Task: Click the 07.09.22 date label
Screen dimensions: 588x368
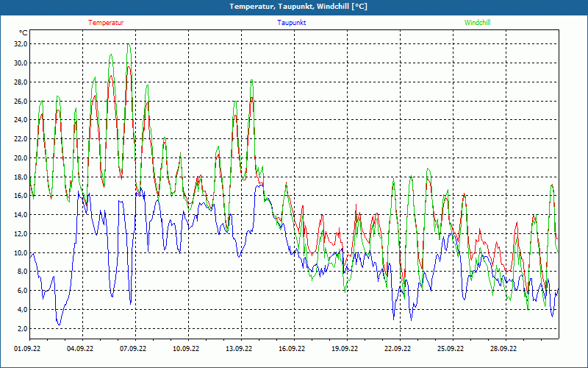Action: click(x=133, y=349)
